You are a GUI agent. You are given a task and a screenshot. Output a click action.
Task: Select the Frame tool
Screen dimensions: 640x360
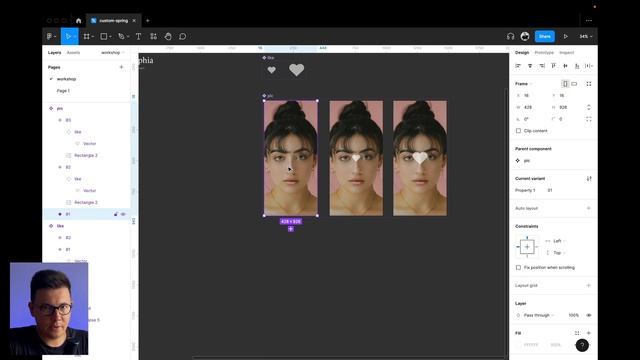tap(87, 36)
